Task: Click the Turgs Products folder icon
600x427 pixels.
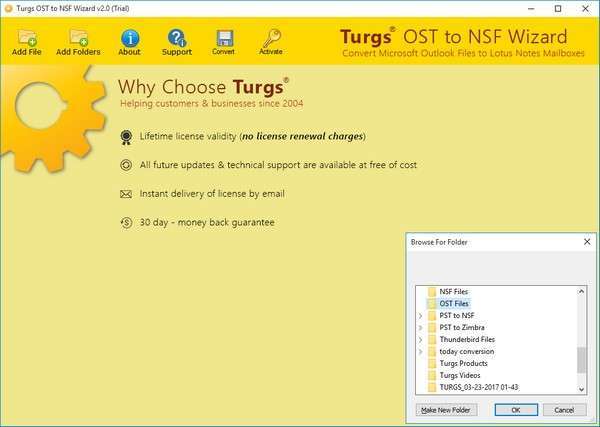Action: pyautogui.click(x=432, y=363)
